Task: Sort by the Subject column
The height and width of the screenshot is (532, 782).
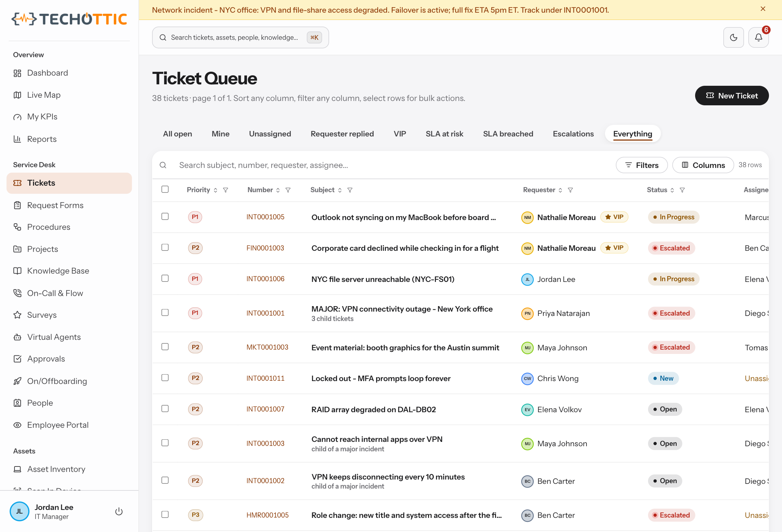Action: tap(326, 190)
